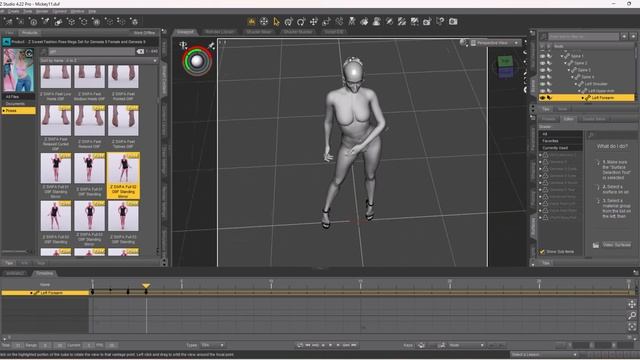Click the help cursor question-mark toolbar icon
The image size is (640, 360).
[440, 21]
